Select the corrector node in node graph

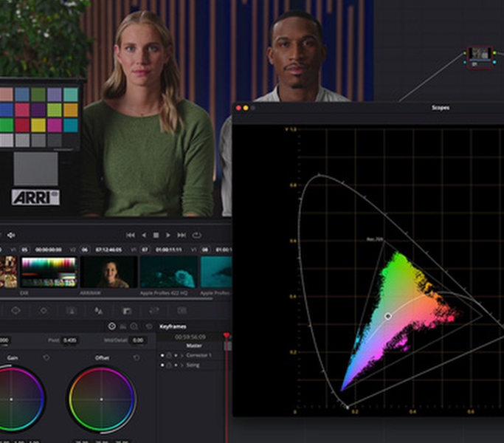480,54
